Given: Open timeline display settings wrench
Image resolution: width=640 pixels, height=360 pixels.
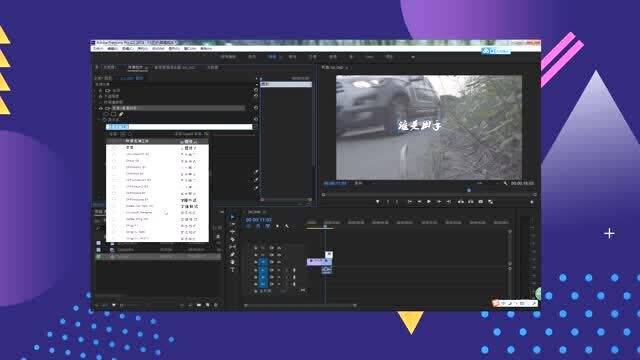Looking at the screenshot, I should point(287,226).
